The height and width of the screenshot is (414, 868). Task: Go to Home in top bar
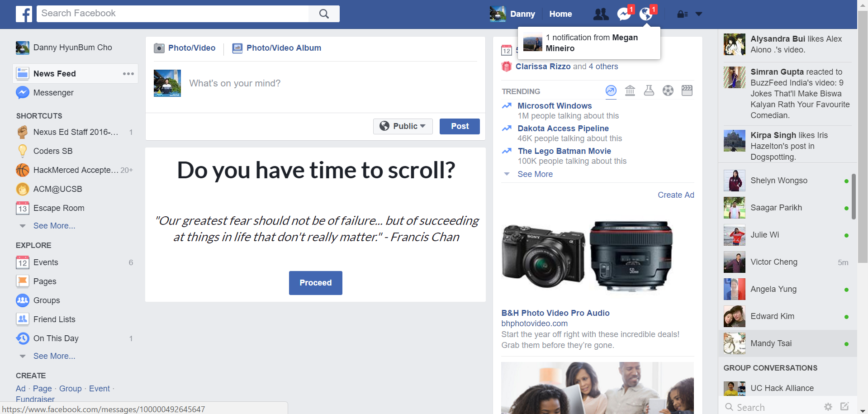pos(560,14)
